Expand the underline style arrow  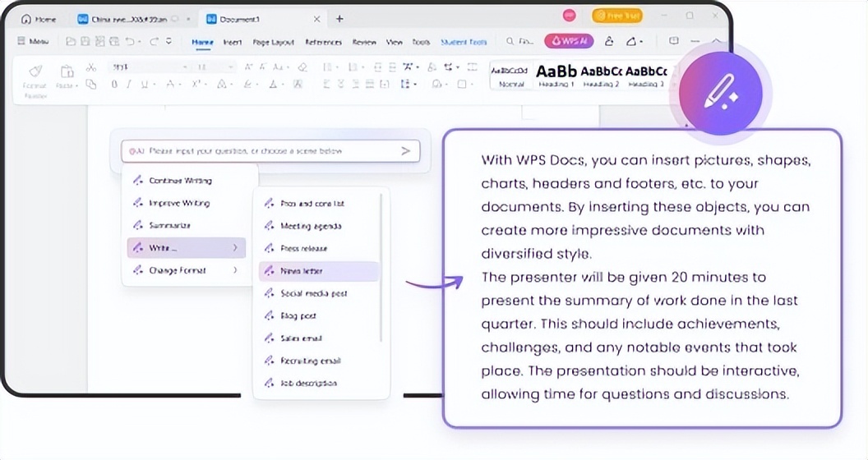(x=154, y=85)
